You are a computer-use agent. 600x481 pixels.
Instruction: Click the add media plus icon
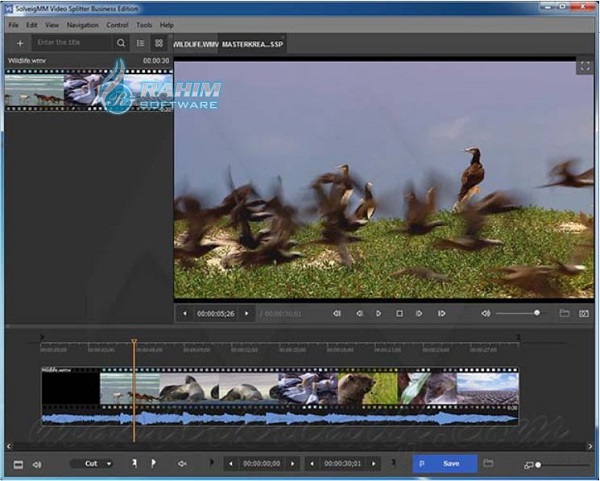tap(20, 43)
